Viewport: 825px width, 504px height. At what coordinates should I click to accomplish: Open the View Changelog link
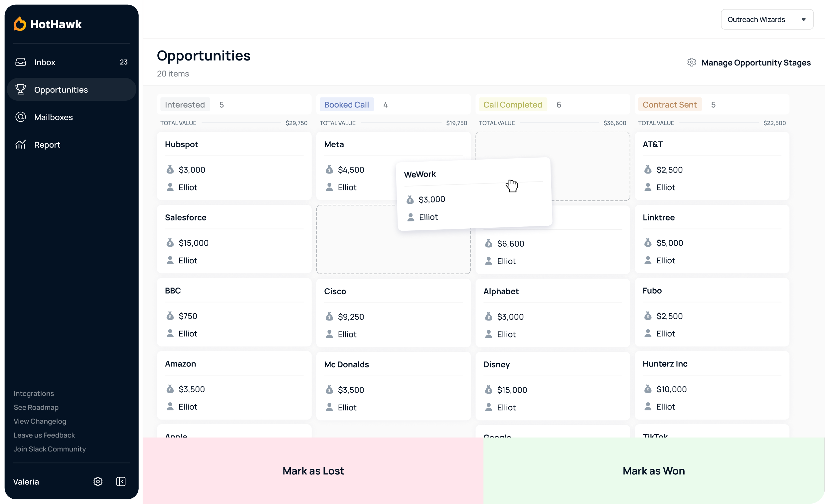click(40, 421)
